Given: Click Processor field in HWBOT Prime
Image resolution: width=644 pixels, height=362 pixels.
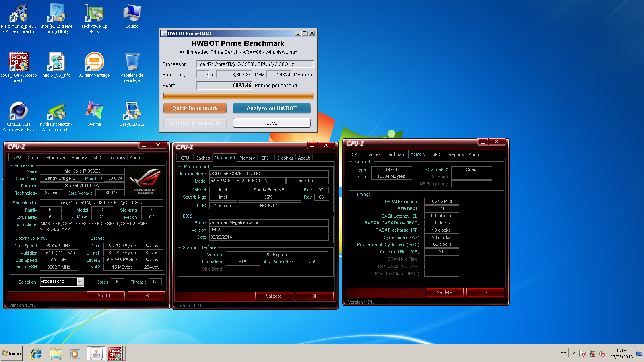Looking at the screenshot, I should click(x=255, y=64).
